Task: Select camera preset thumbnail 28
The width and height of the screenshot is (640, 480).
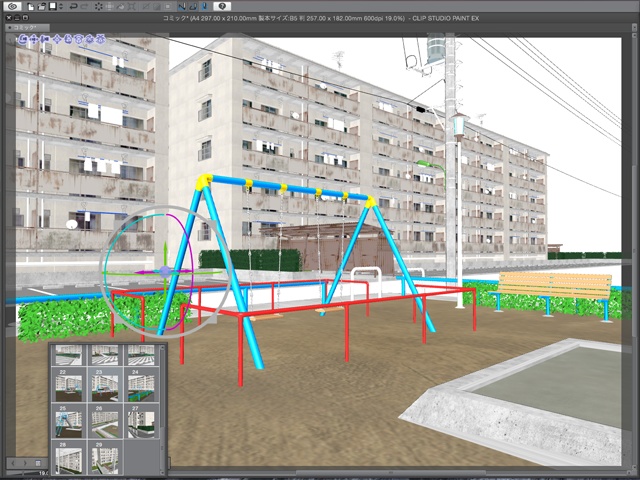Action: [x=69, y=458]
